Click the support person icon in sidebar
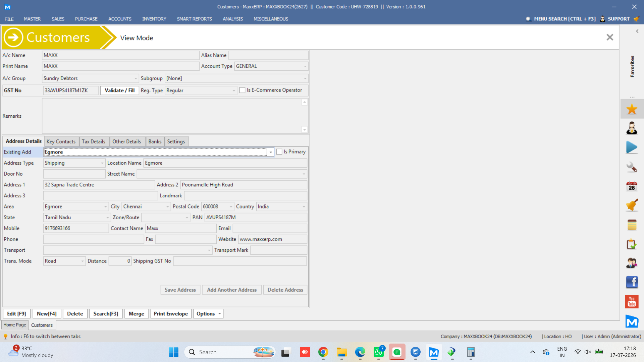This screenshot has height=362, width=644. 632,128
